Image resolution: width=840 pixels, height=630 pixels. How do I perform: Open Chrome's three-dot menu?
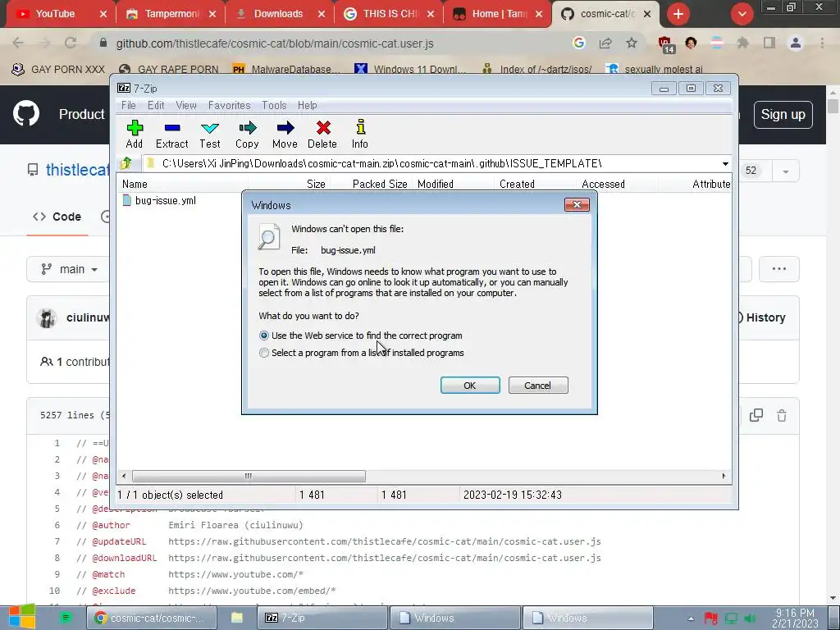click(x=822, y=43)
